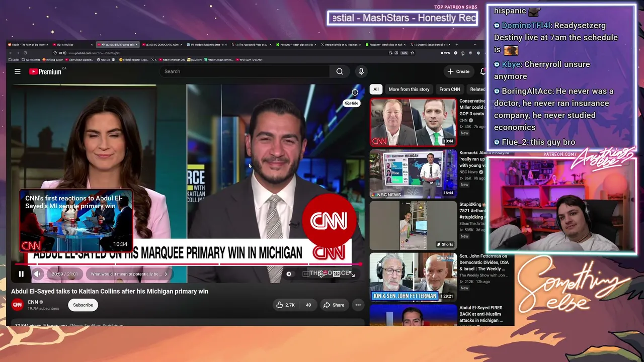This screenshot has height=362, width=644.
Task: Open the 'WAR SLOP TO LEARN' bookmark
Action: coord(250,60)
